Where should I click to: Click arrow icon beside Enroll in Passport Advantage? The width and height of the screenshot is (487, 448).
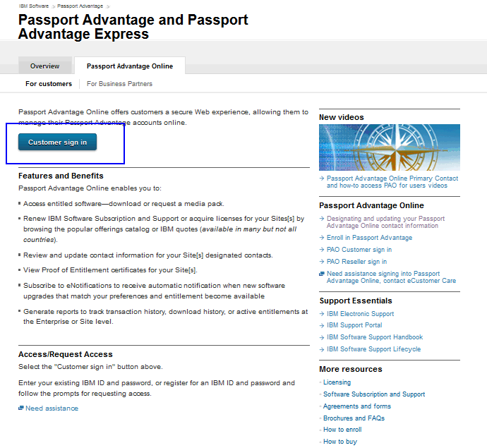click(322, 238)
